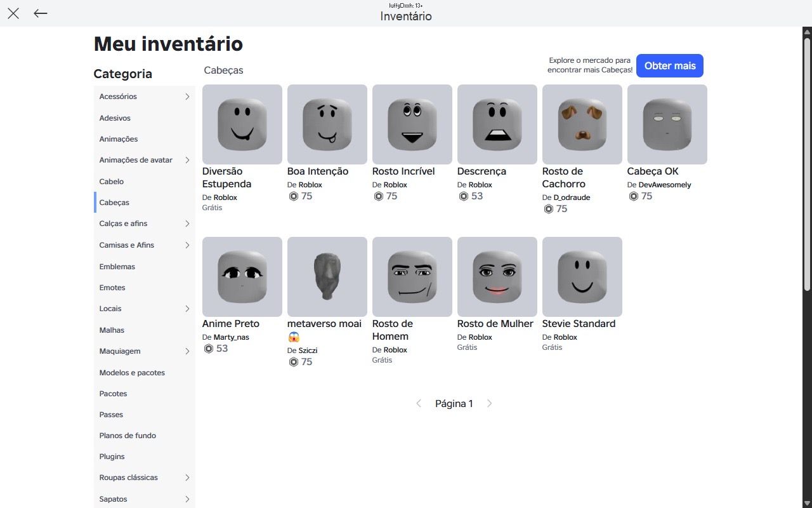Open the DevAwesomely creator link
This screenshot has height=508, width=812.
click(665, 185)
